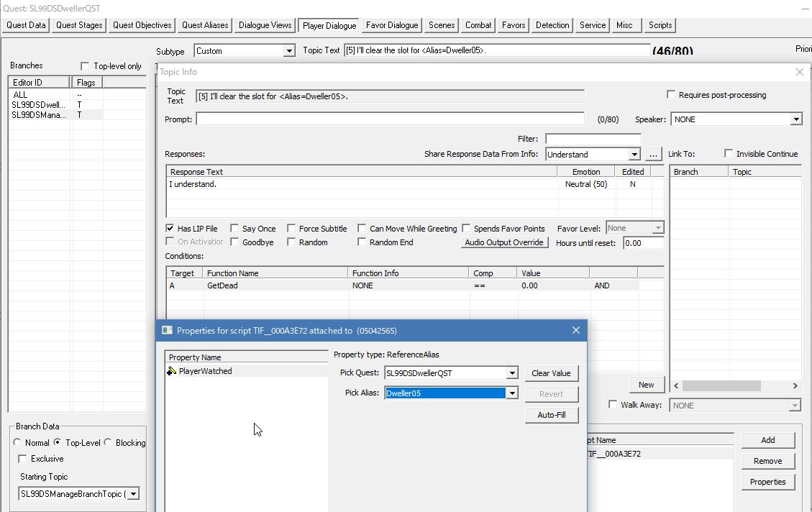Select the 'I understand.' response row
The width and height of the screenshot is (812, 512).
click(x=414, y=184)
